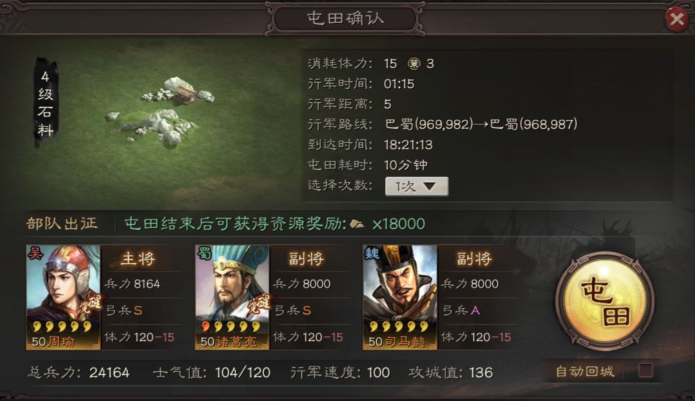Click the 吴 faction badge on 周瑜
Viewport: 695px width, 401px height.
click(x=35, y=253)
